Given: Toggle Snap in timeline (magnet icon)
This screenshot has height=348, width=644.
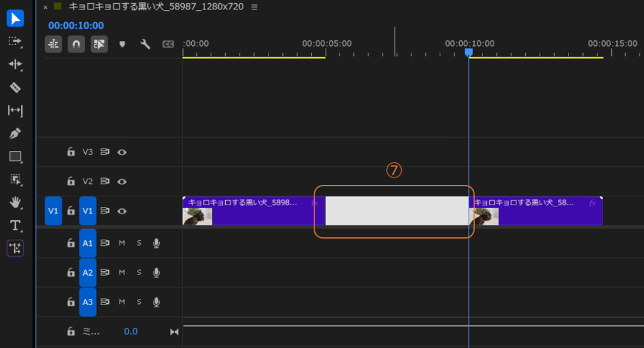Looking at the screenshot, I should click(76, 44).
